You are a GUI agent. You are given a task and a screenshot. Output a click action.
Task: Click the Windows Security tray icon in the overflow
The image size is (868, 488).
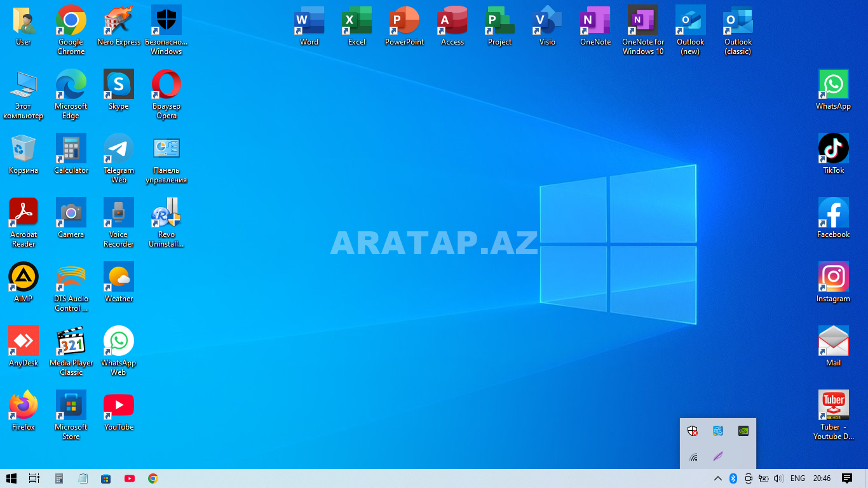pyautogui.click(x=693, y=431)
